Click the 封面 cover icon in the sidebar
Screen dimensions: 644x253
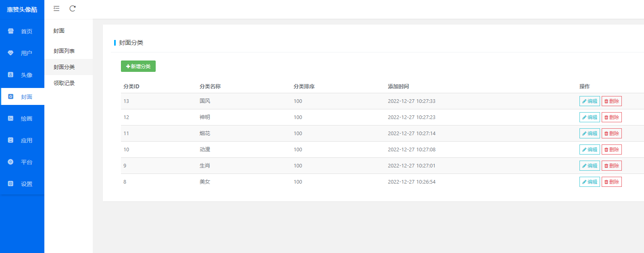[x=11, y=96]
